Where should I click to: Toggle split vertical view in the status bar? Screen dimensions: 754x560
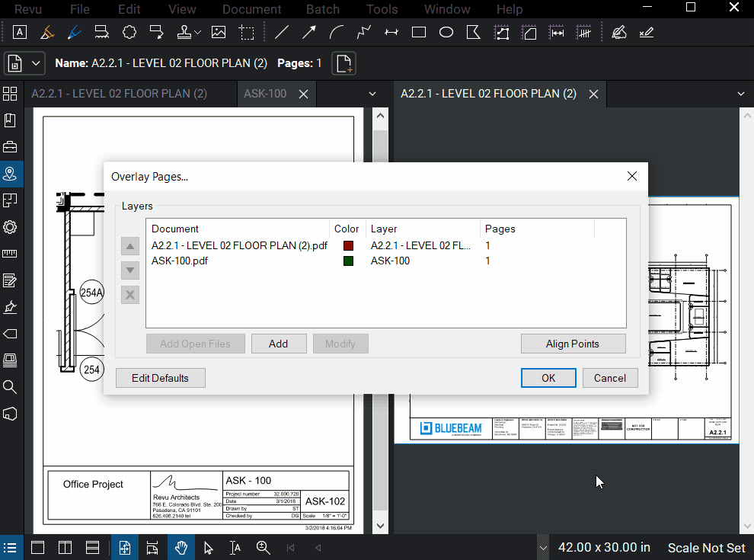pos(65,547)
